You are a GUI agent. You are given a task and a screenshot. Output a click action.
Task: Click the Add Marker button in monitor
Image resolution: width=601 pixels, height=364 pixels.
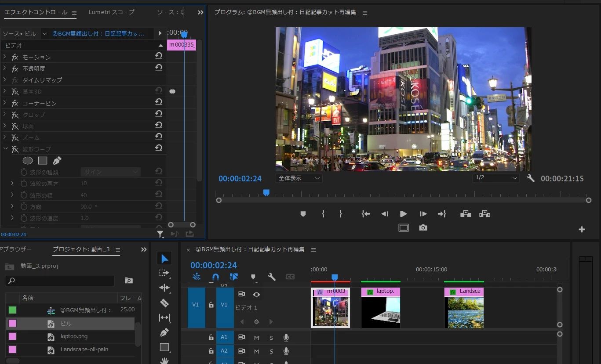[303, 214]
